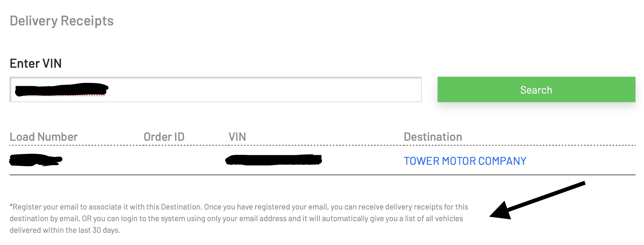Click the footnote line starting "*Register your email"
The image size is (644, 245).
239,207
